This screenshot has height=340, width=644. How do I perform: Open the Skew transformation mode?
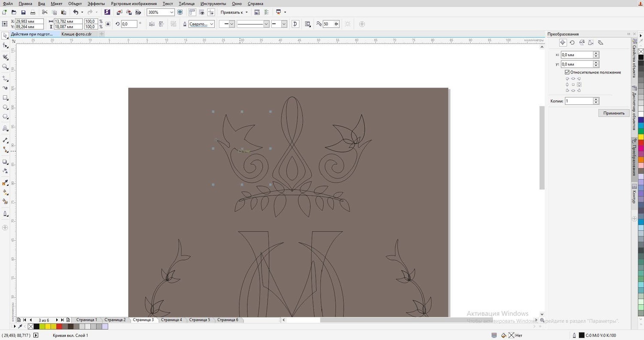[601, 42]
